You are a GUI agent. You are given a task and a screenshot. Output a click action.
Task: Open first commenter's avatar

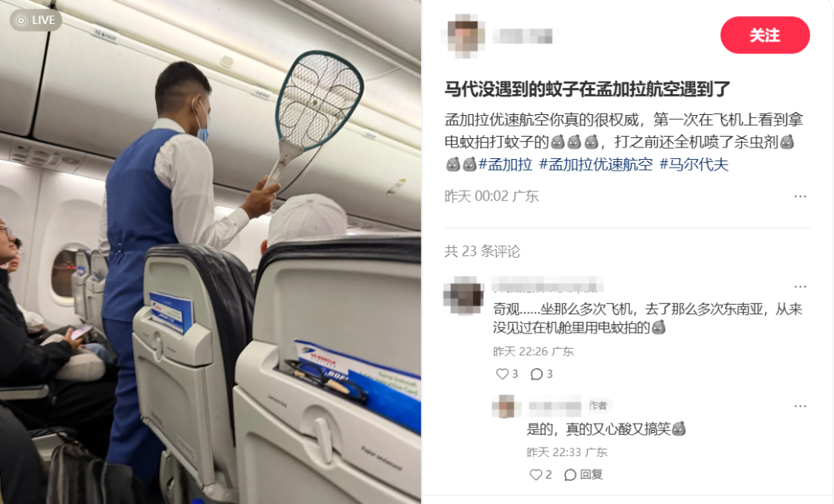click(x=464, y=296)
